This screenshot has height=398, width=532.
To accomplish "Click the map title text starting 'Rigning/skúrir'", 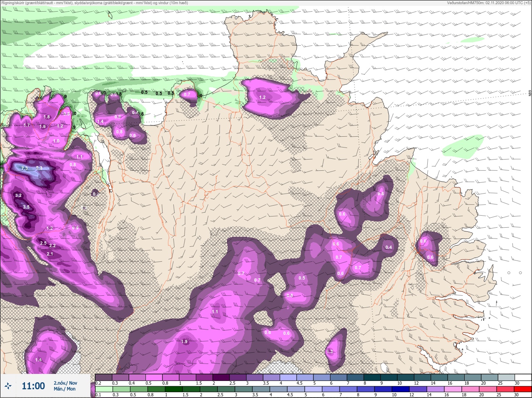I will tap(95, 2).
